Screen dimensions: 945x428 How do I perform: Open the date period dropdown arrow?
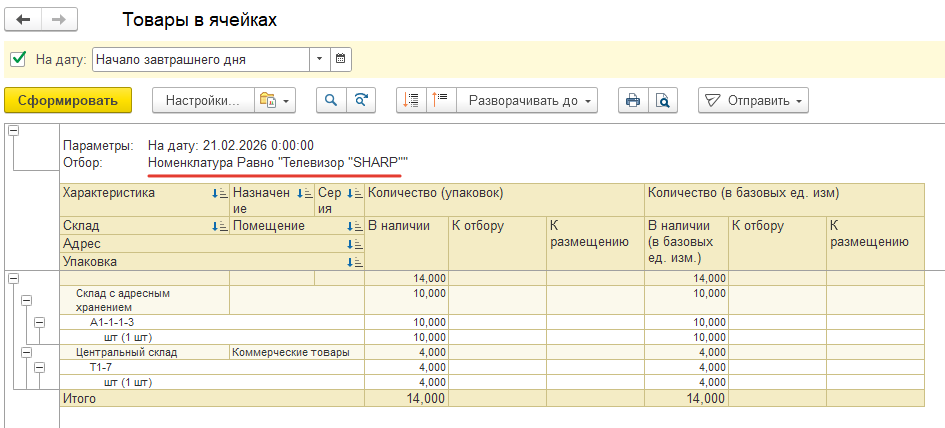(x=319, y=59)
